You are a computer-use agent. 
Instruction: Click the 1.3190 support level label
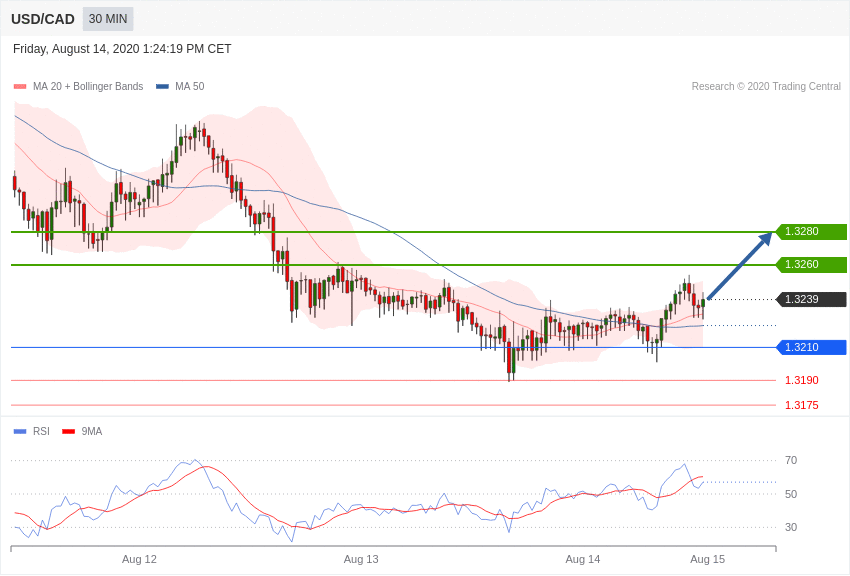802,380
